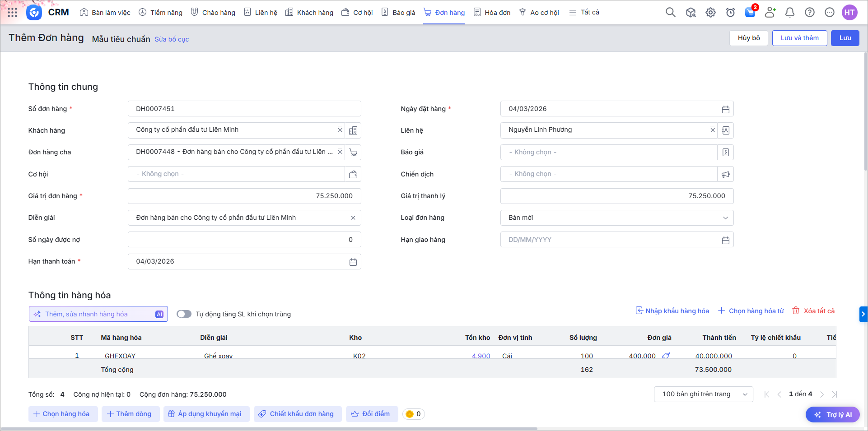Screen dimensions: 868x431
Task: Expand the right side panel arrow
Action: [x=863, y=314]
